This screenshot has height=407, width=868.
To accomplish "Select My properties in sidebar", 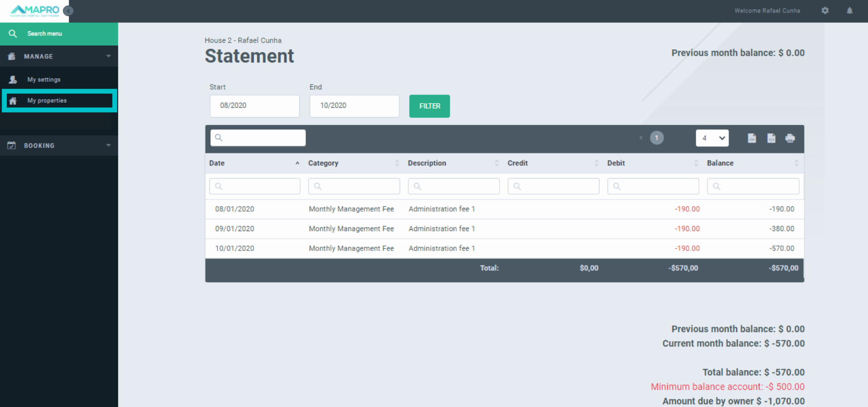I will point(47,100).
